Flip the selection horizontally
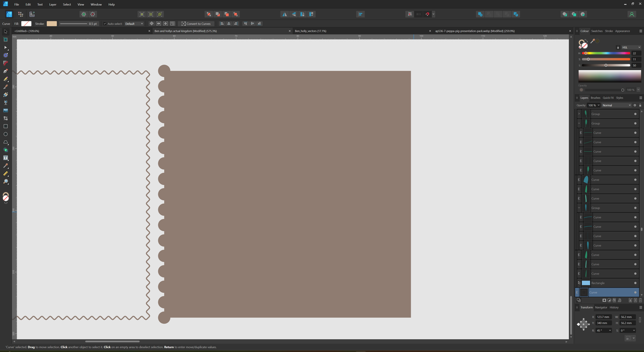This screenshot has height=352, width=644. 284,14
